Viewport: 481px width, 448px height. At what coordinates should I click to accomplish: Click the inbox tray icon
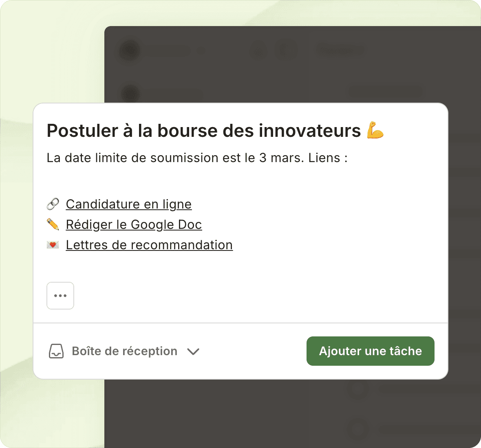point(56,351)
